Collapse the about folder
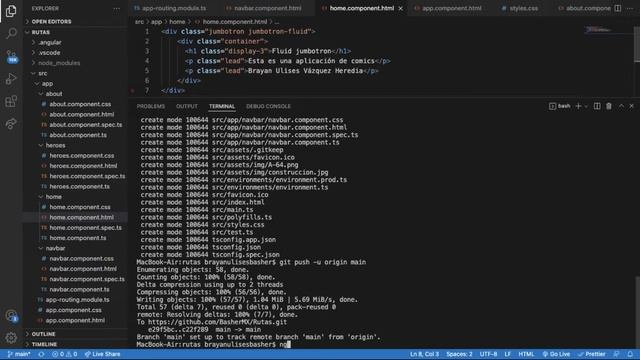640x360 pixels. [x=76, y=94]
